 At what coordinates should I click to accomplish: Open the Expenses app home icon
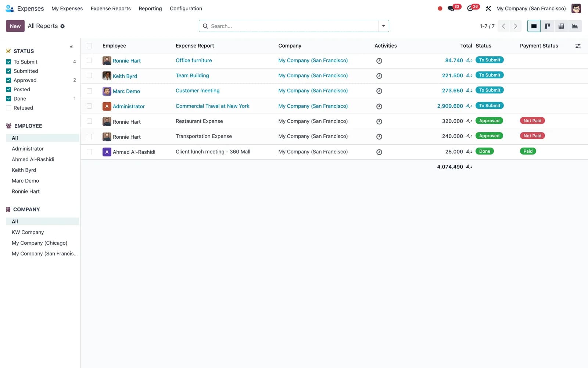tap(10, 8)
